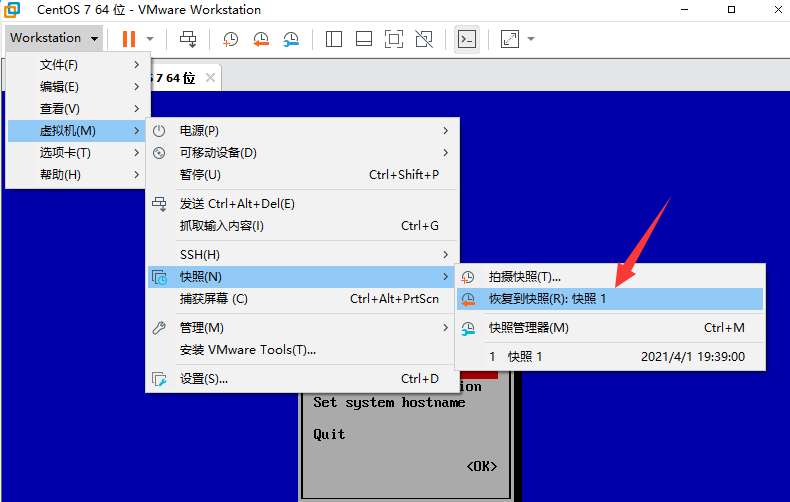Image resolution: width=790 pixels, height=502 pixels.
Task: Click the revert icon beside 恢复到快照(R)
Action: tap(468, 299)
